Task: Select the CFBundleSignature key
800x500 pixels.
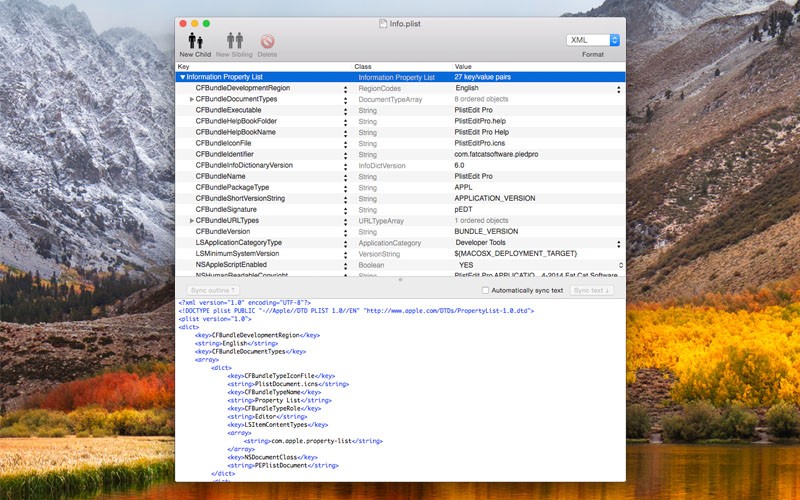Action: tap(226, 210)
